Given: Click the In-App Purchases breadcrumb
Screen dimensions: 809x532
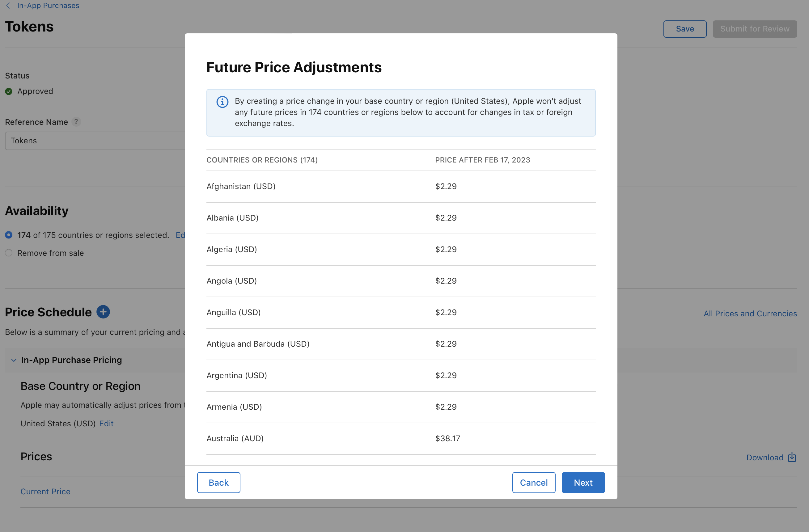Looking at the screenshot, I should [x=48, y=6].
